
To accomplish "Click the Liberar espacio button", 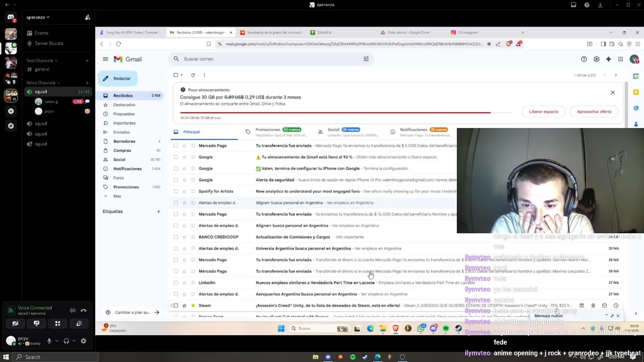I will (x=543, y=112).
